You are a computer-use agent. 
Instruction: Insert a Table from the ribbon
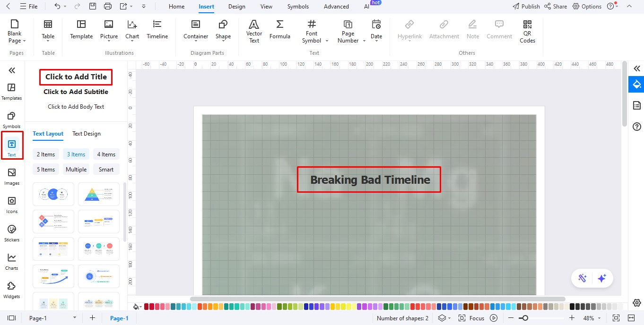coord(48,30)
